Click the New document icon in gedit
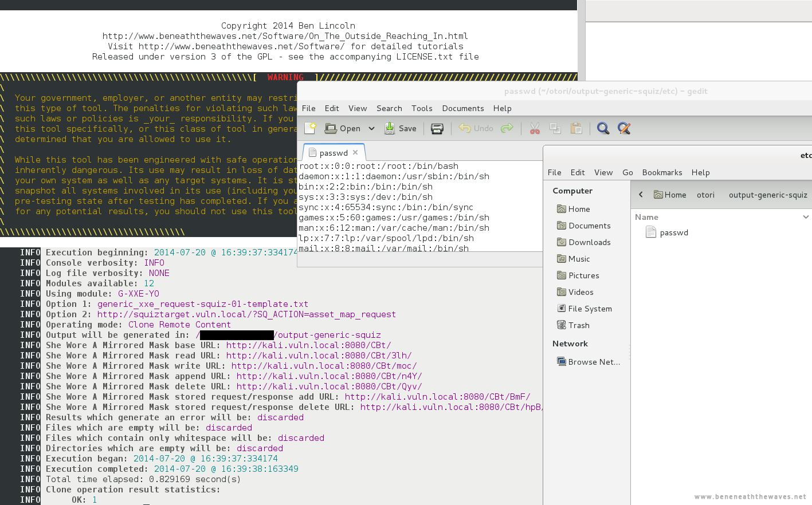The image size is (812, 505). pyautogui.click(x=310, y=128)
